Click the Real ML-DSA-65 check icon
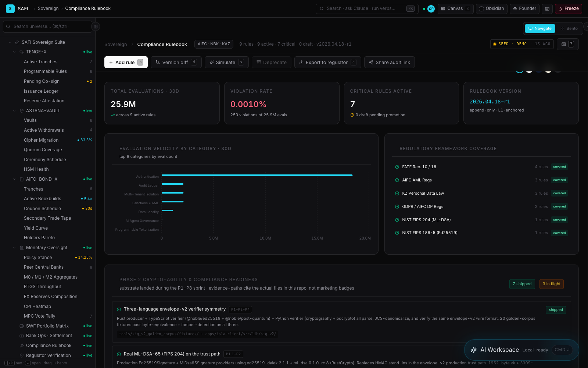Screen dimensions: 588x368 [119, 354]
